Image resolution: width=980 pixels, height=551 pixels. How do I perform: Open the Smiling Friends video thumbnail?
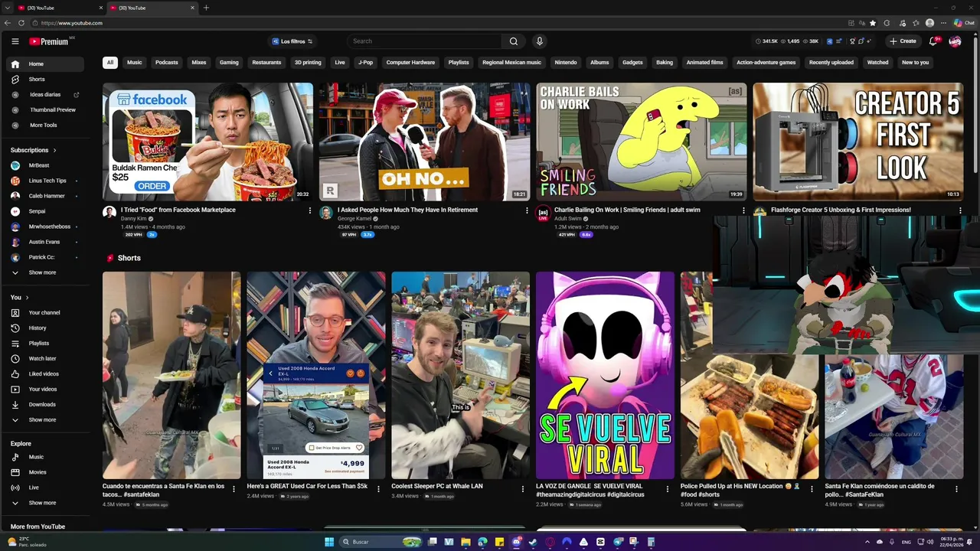pos(642,142)
